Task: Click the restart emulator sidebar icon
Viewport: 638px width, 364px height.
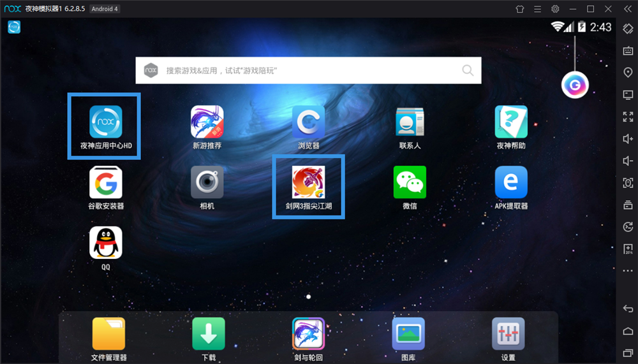Action: pyautogui.click(x=628, y=226)
